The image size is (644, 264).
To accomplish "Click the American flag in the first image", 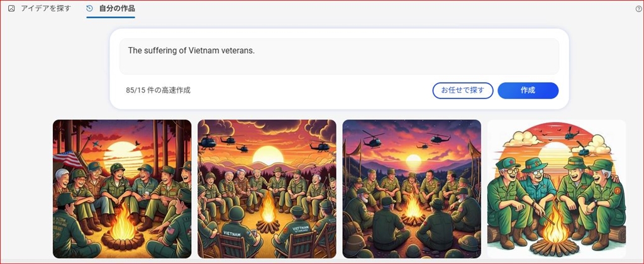I will (x=68, y=159).
